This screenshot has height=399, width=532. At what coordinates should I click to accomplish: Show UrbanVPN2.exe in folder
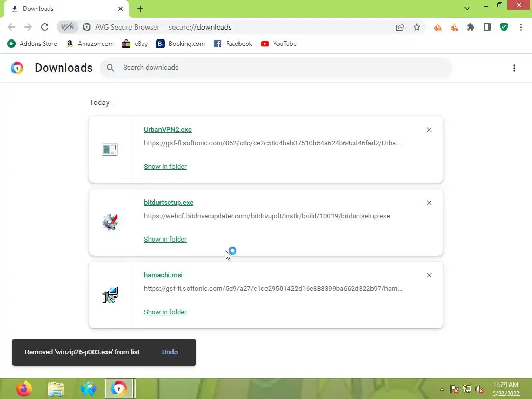coord(165,167)
